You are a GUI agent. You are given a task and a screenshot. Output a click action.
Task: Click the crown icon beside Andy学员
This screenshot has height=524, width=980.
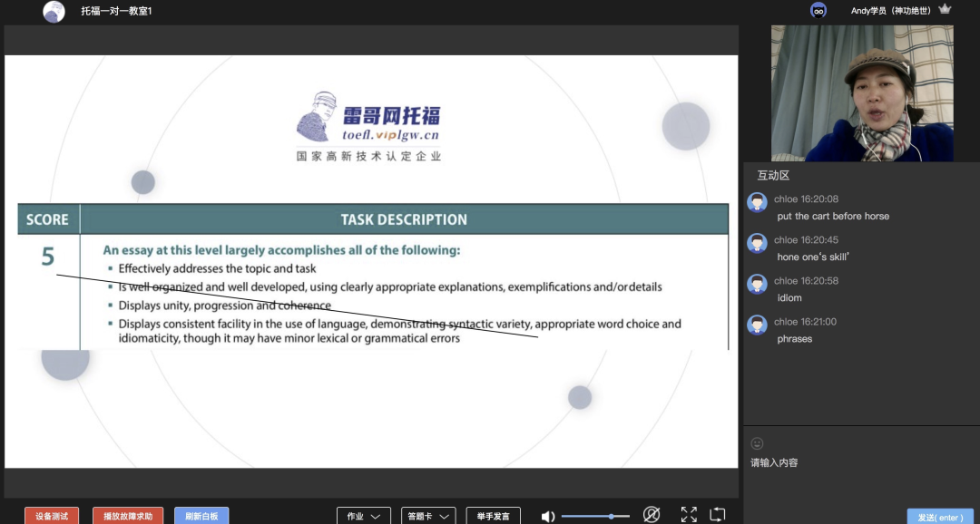[x=945, y=11]
